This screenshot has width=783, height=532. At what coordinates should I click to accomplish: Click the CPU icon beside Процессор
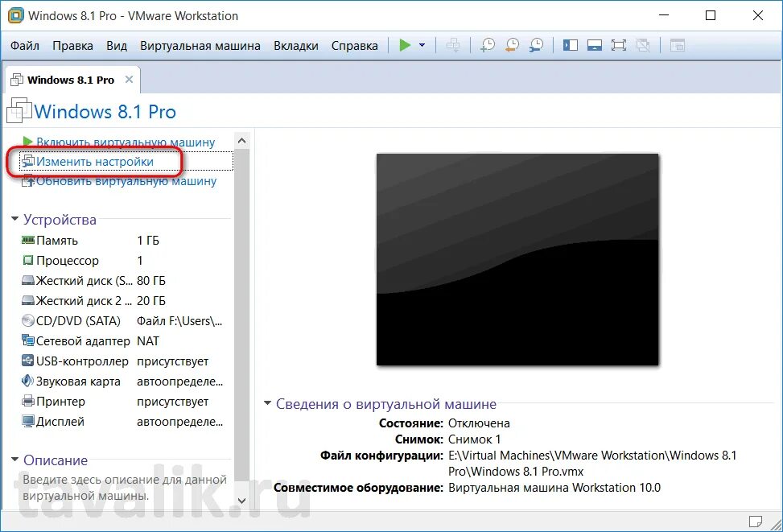pyautogui.click(x=28, y=260)
